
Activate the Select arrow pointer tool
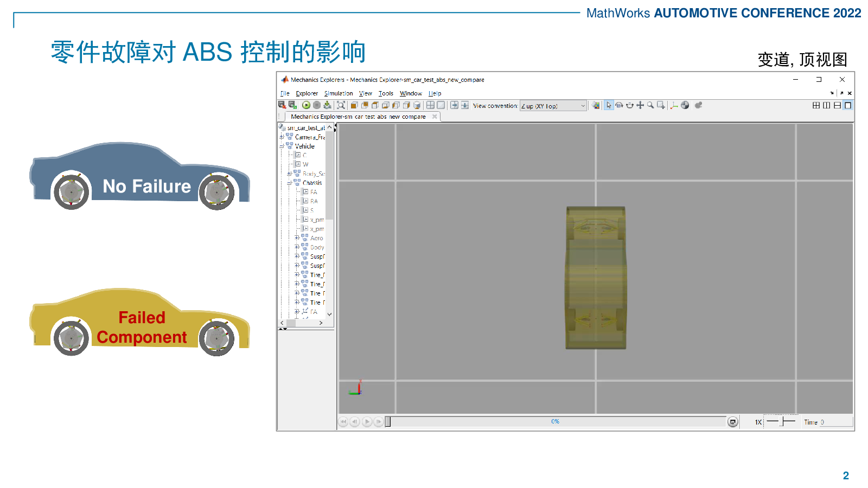[609, 105]
